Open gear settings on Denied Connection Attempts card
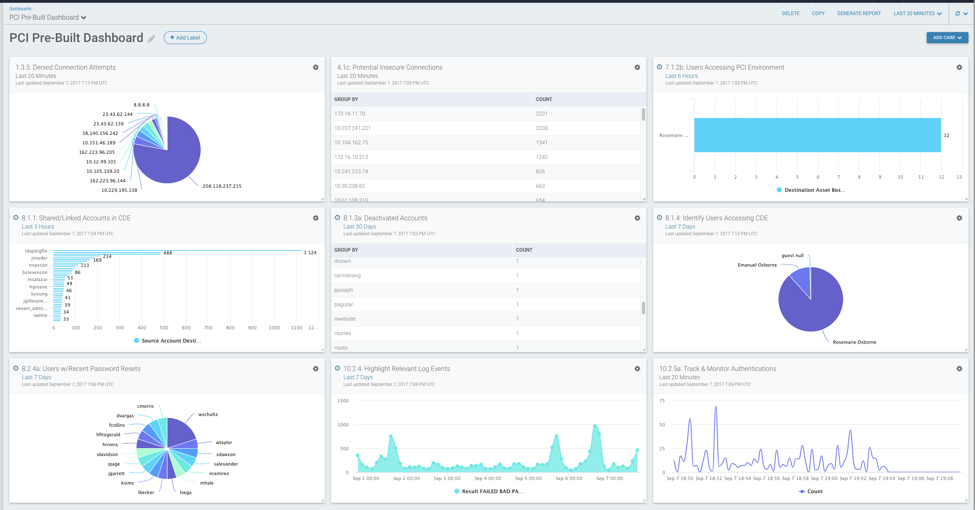The image size is (975, 510). click(x=316, y=68)
